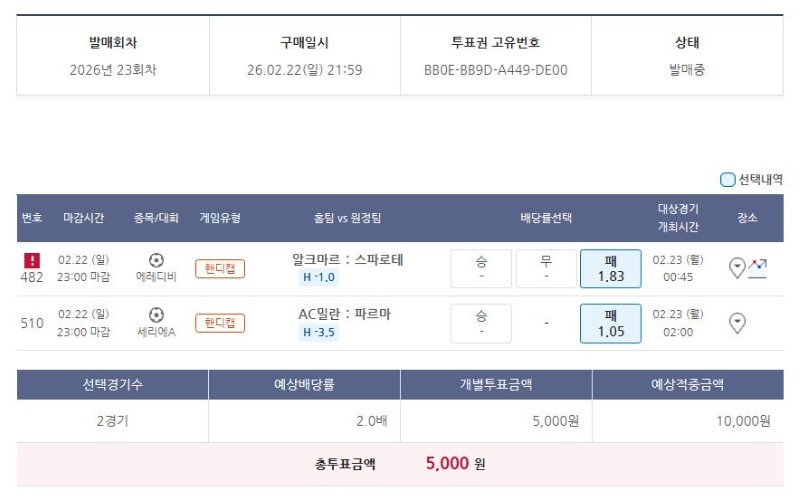Click the 핸디캡 badge for match 482
Image resolution: width=809 pixels, height=503 pixels.
(x=220, y=268)
